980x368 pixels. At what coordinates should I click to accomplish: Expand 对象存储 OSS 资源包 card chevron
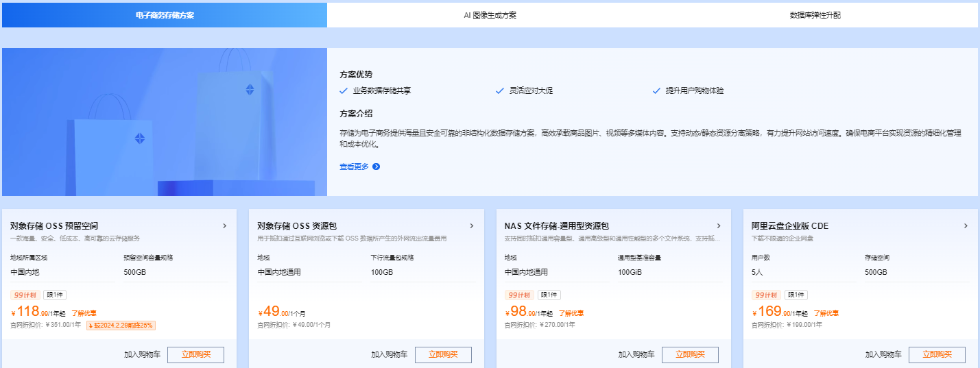pos(471,225)
